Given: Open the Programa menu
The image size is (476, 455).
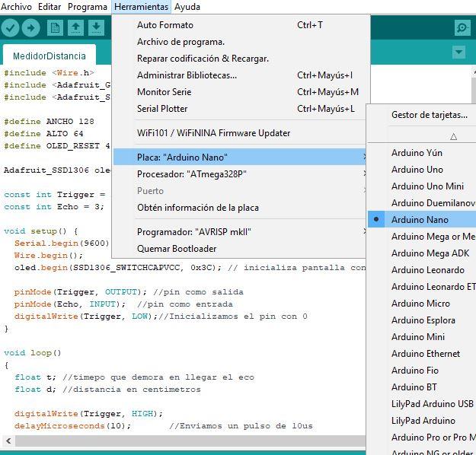Looking at the screenshot, I should pos(88,7).
